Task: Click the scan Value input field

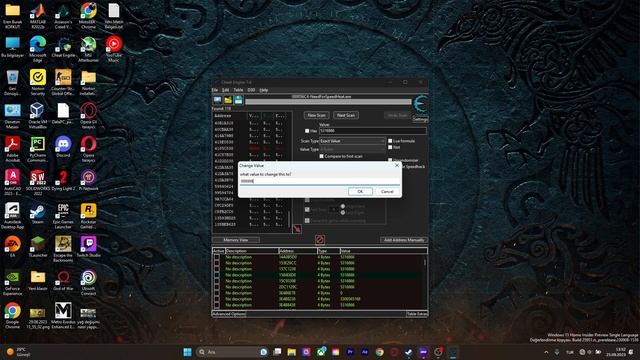Action: (373, 131)
